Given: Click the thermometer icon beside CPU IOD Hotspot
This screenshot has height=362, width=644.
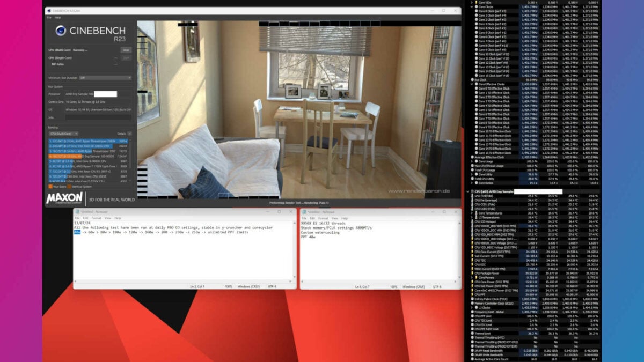Looking at the screenshot, I should (x=473, y=222).
